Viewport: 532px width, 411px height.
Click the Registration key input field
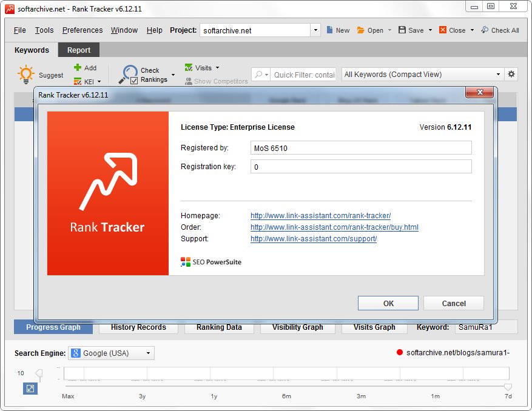(361, 167)
